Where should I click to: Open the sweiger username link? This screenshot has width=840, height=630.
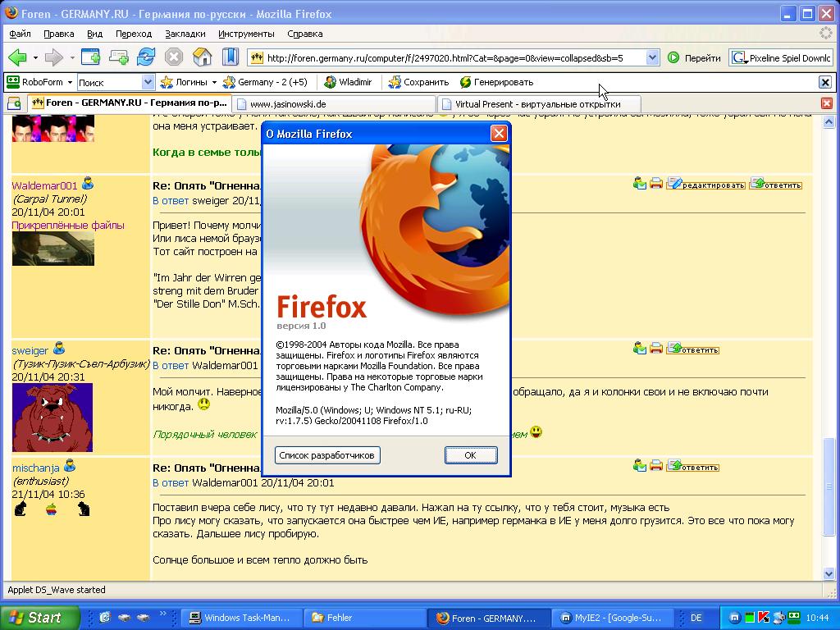point(30,351)
